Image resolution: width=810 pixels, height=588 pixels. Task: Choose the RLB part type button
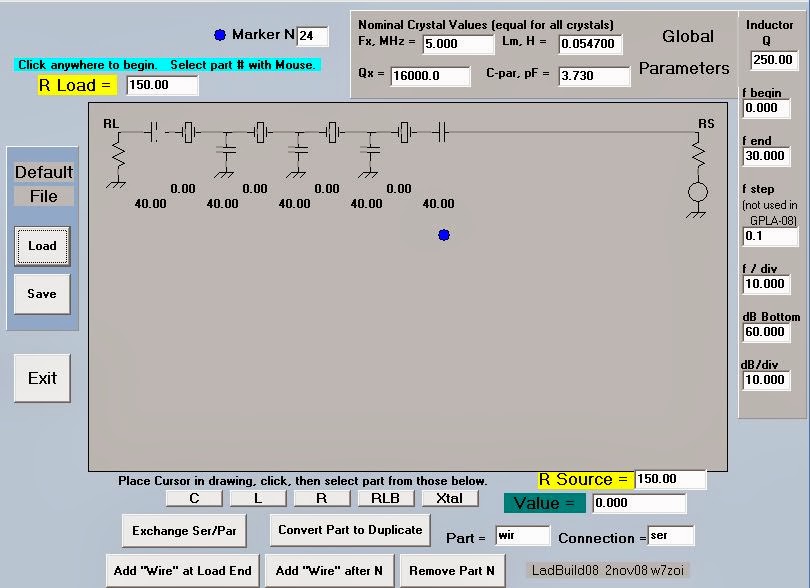385,498
